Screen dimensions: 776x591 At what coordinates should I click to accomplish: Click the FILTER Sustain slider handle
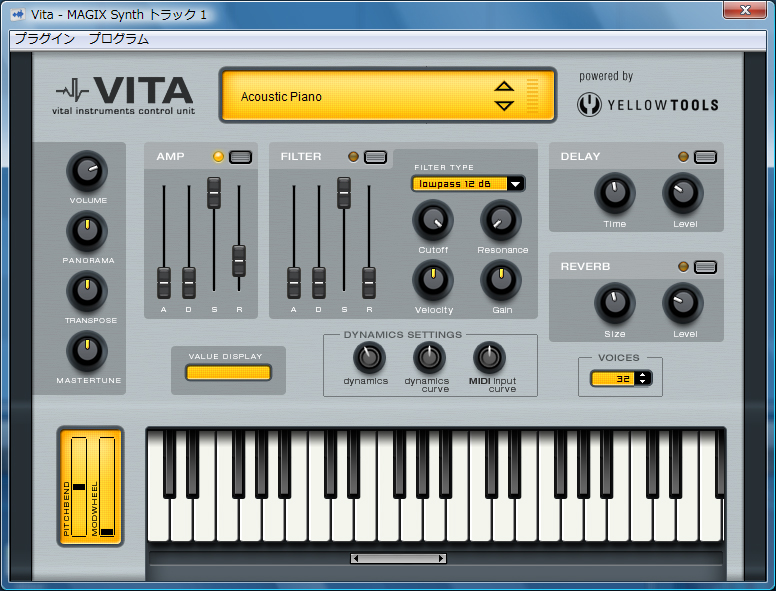[x=344, y=193]
